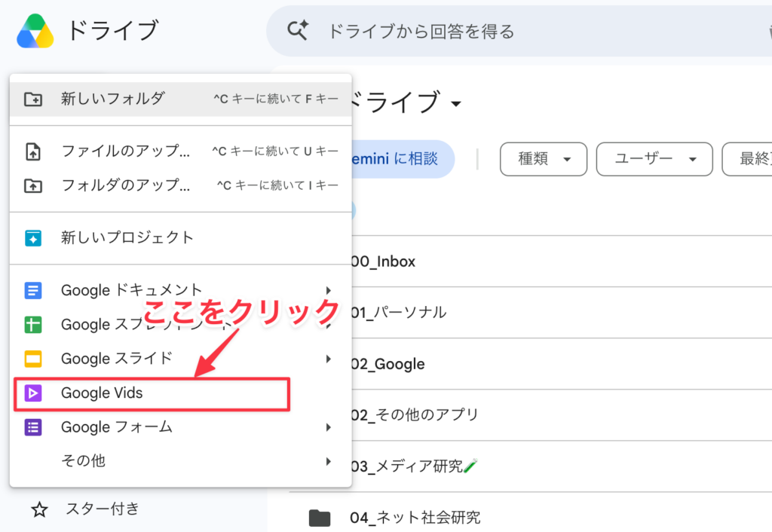Expand その他 submenu arrow

pos(329,461)
